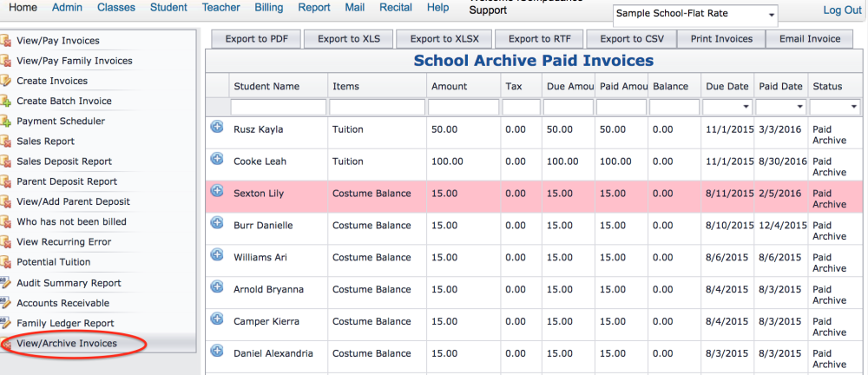
Task: Focus the Amount filter field
Action: coord(464,107)
